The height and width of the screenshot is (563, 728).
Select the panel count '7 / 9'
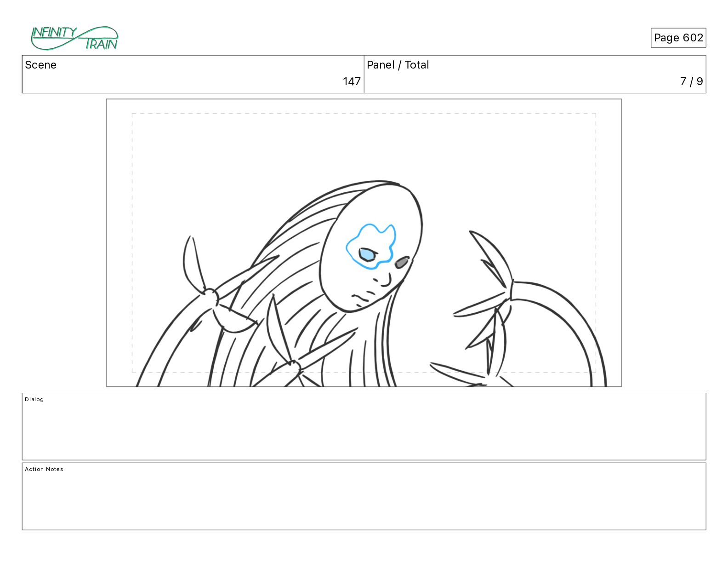692,81
